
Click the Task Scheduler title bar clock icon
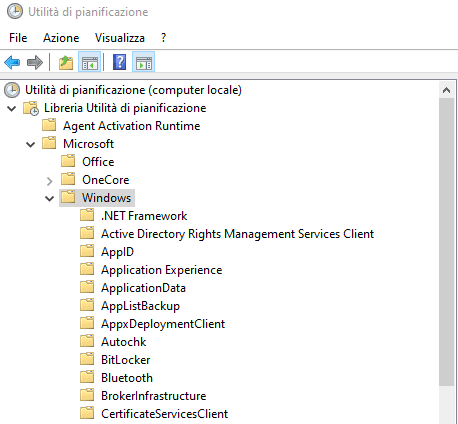(15, 11)
